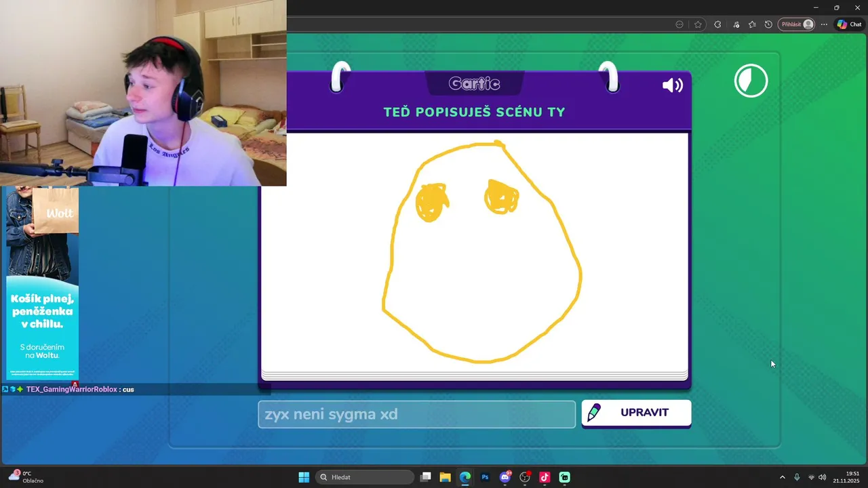Mute the Gartic game sound speaker
This screenshot has height=488, width=868.
click(x=672, y=85)
